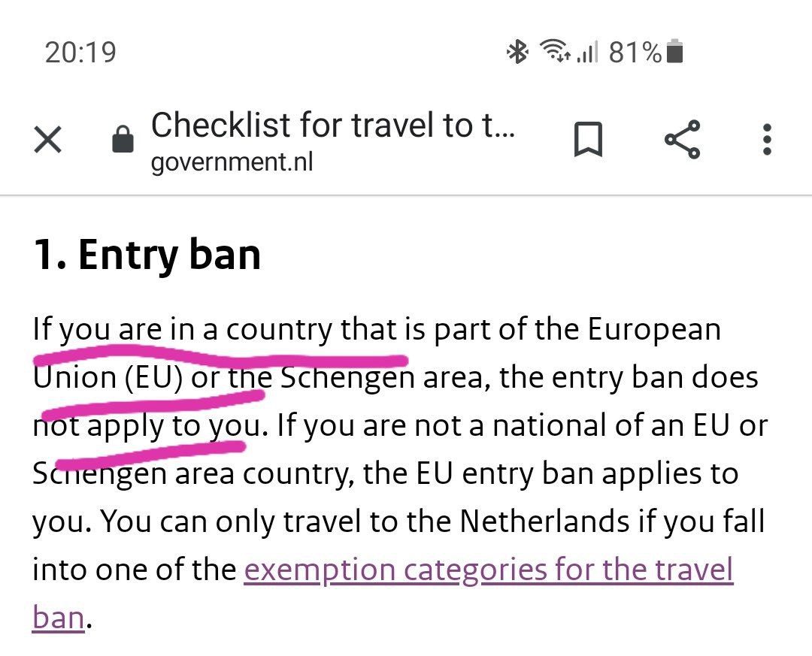
Task: Tap the 81% battery percentage
Action: pos(635,53)
